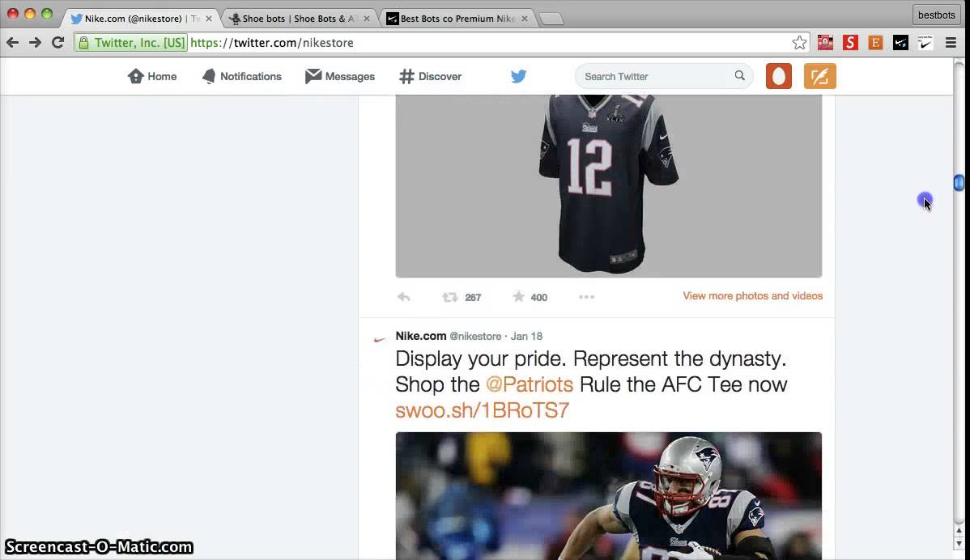This screenshot has height=560, width=970.
Task: Close the Best Bots co tab
Action: tap(525, 19)
